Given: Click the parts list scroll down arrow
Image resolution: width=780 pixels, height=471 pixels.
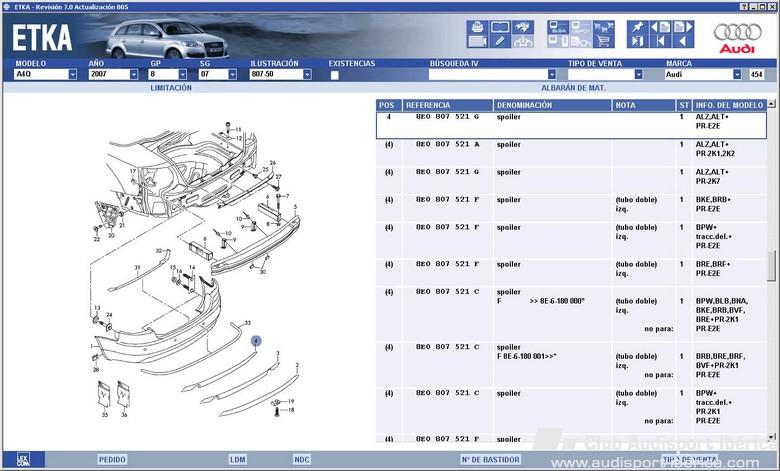Looking at the screenshot, I should click(x=772, y=437).
